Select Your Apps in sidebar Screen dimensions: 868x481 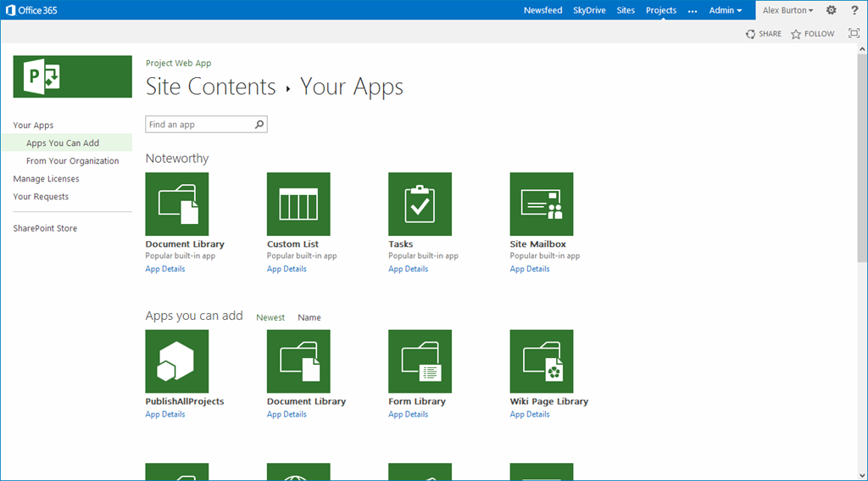(33, 126)
